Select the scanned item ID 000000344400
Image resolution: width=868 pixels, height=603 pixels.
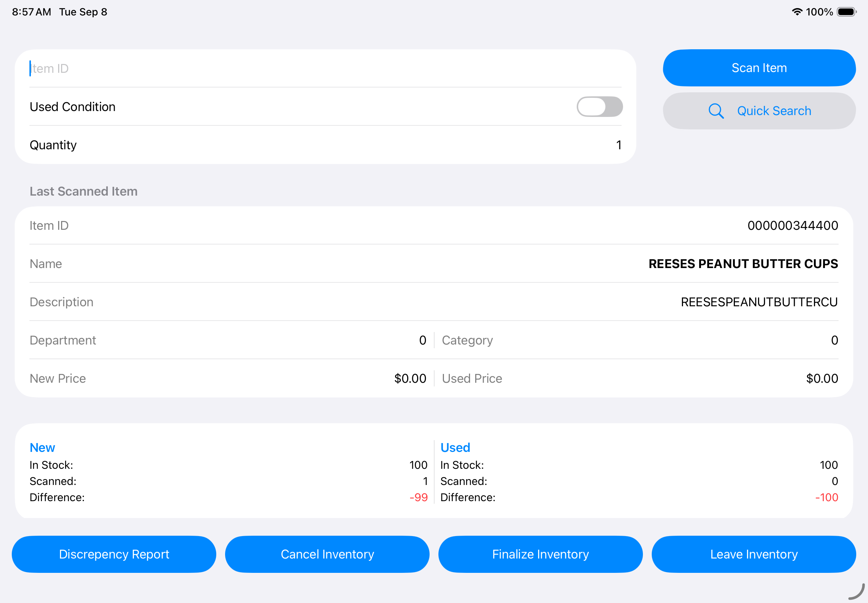[793, 225]
